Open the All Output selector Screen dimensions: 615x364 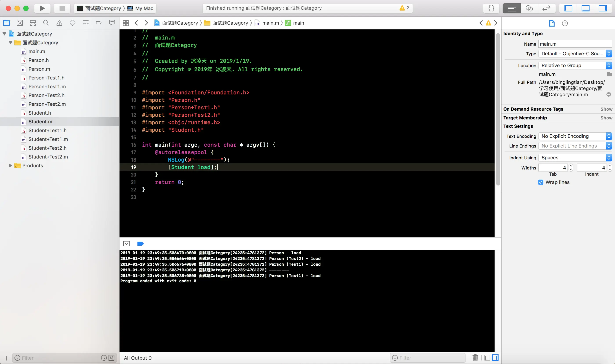(x=138, y=358)
